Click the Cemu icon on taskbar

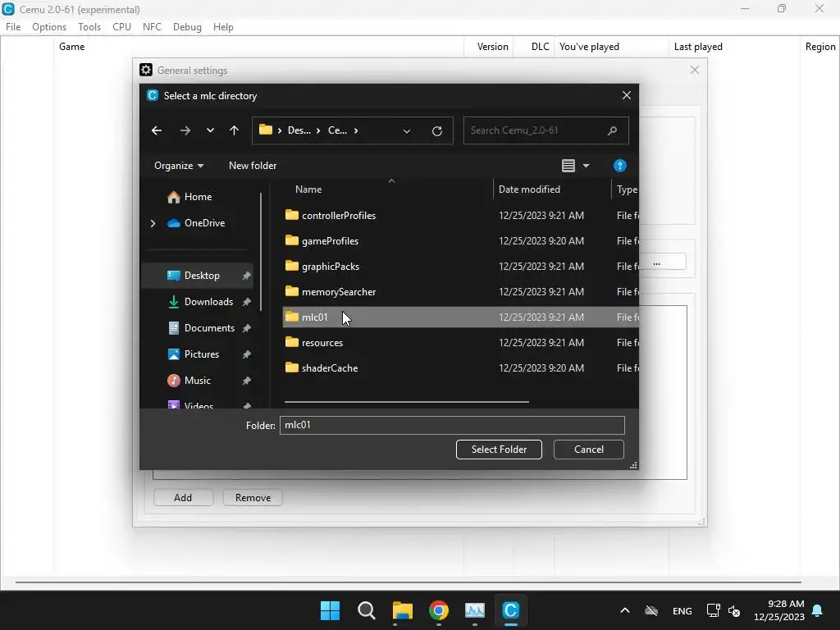pos(510,610)
